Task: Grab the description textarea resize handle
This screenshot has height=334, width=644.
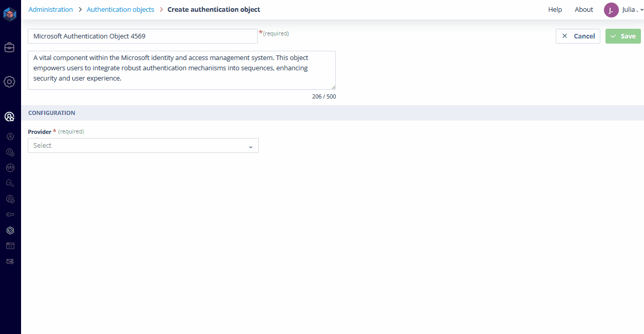Action: (333, 87)
